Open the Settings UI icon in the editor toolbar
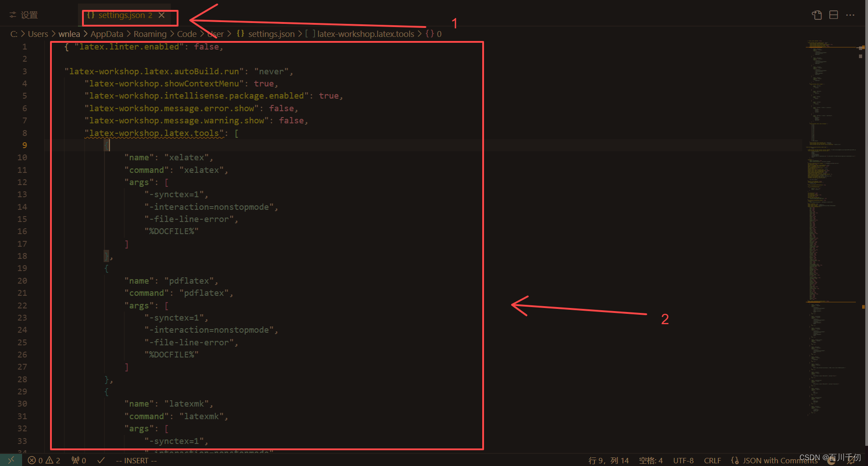The image size is (868, 466). pos(817,15)
